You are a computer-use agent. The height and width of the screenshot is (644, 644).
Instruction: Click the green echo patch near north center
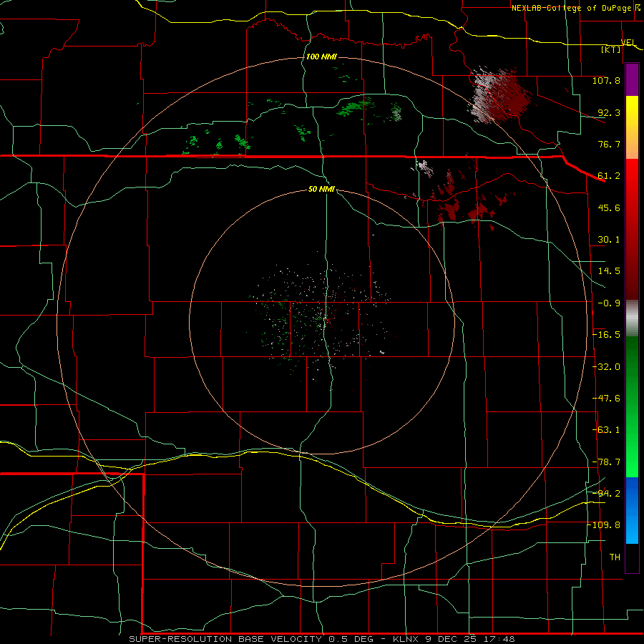[x=356, y=107]
